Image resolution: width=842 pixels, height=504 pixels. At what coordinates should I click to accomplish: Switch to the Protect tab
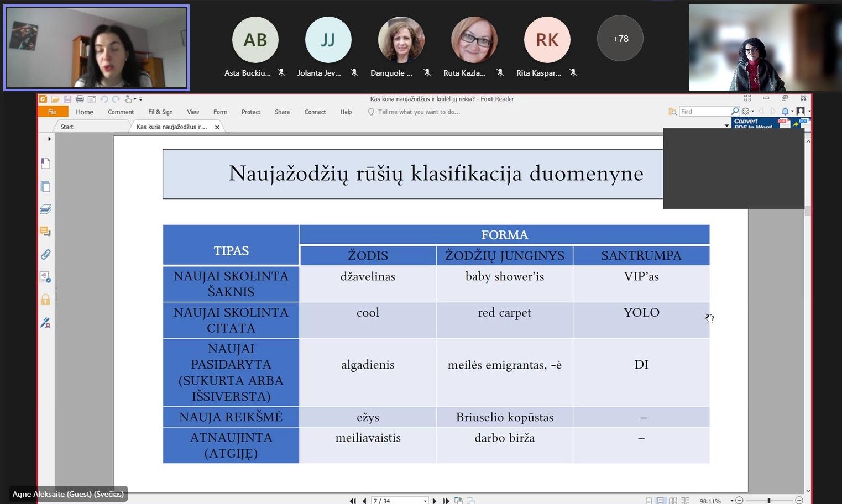(251, 112)
